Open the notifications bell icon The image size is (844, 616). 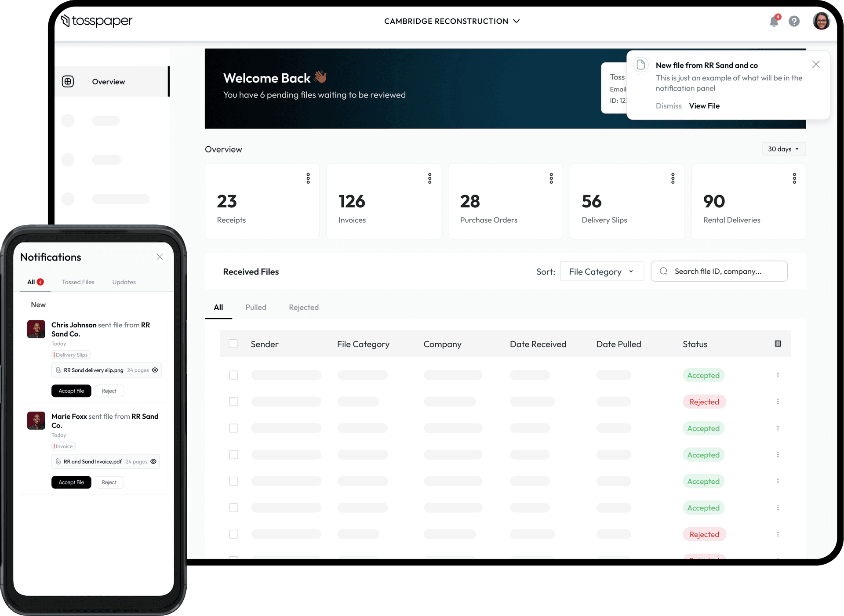[x=774, y=21]
